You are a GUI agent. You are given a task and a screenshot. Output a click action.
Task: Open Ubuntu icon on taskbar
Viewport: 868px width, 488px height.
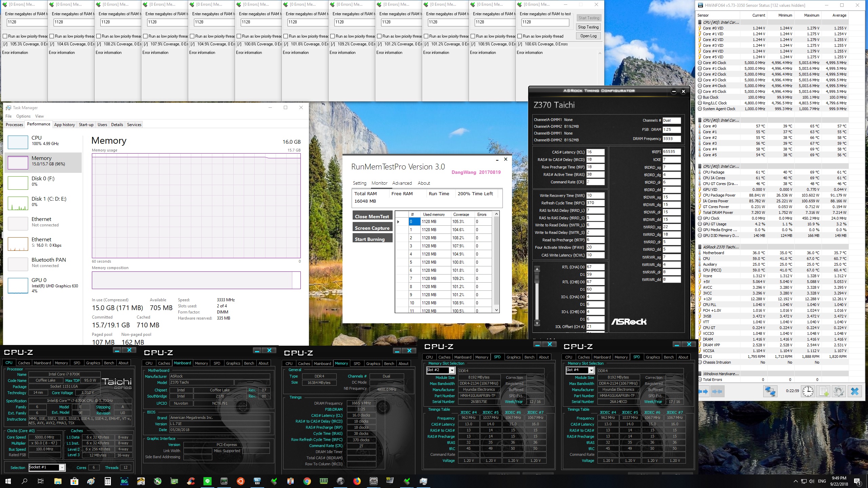tap(241, 481)
